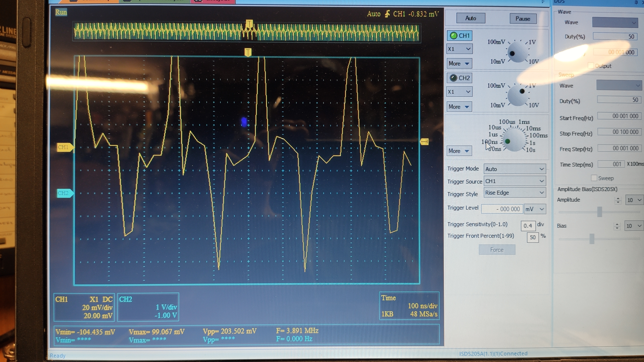644x362 pixels.
Task: Click the Trigger Front Percent field
Action: pyautogui.click(x=532, y=237)
